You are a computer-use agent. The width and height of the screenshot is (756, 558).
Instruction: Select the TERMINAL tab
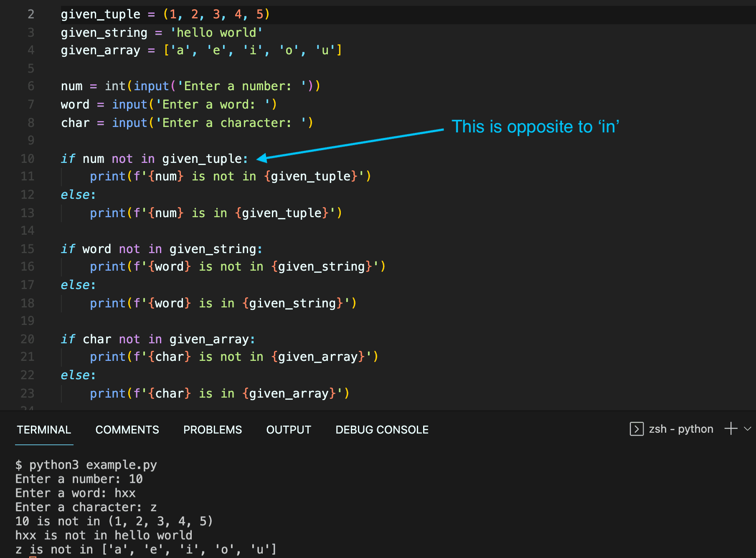[x=43, y=429]
